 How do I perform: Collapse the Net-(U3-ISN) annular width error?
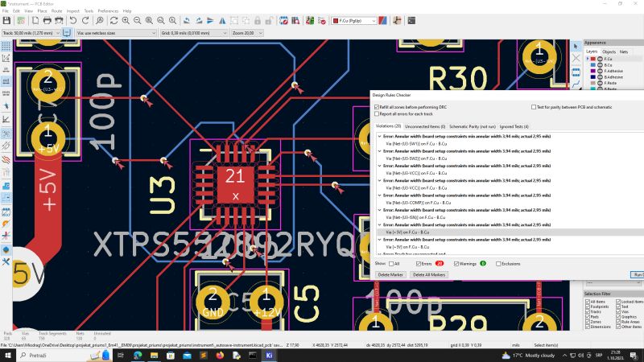tap(379, 210)
